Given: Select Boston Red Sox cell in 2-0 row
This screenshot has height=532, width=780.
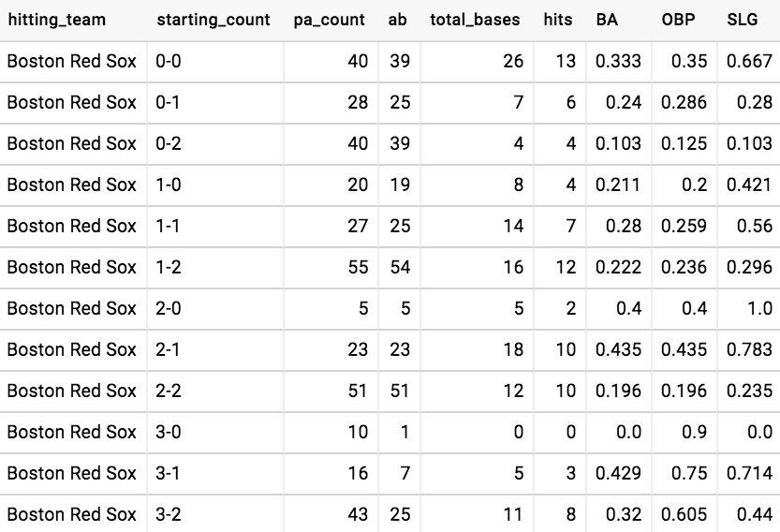Looking at the screenshot, I should pyautogui.click(x=71, y=308).
